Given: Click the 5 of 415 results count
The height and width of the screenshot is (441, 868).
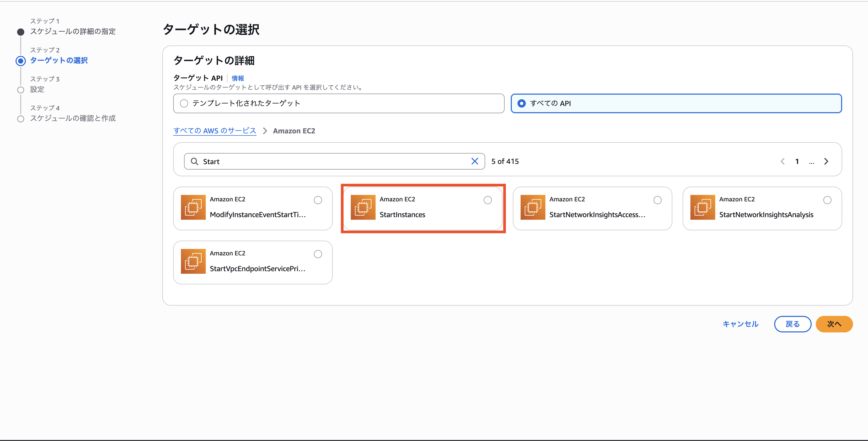Looking at the screenshot, I should [505, 161].
